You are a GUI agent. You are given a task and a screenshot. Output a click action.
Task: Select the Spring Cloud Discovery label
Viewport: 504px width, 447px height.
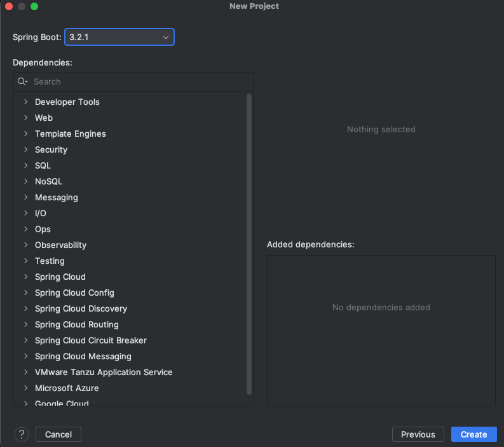coord(81,309)
